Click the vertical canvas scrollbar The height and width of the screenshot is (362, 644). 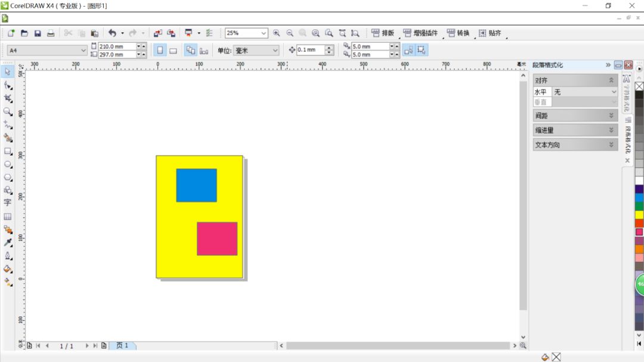(523, 196)
